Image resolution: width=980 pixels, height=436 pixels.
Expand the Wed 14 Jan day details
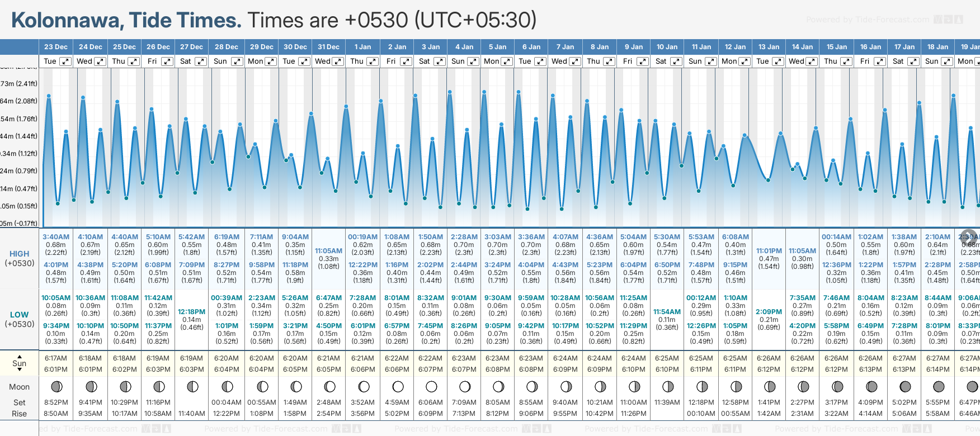pos(812,61)
